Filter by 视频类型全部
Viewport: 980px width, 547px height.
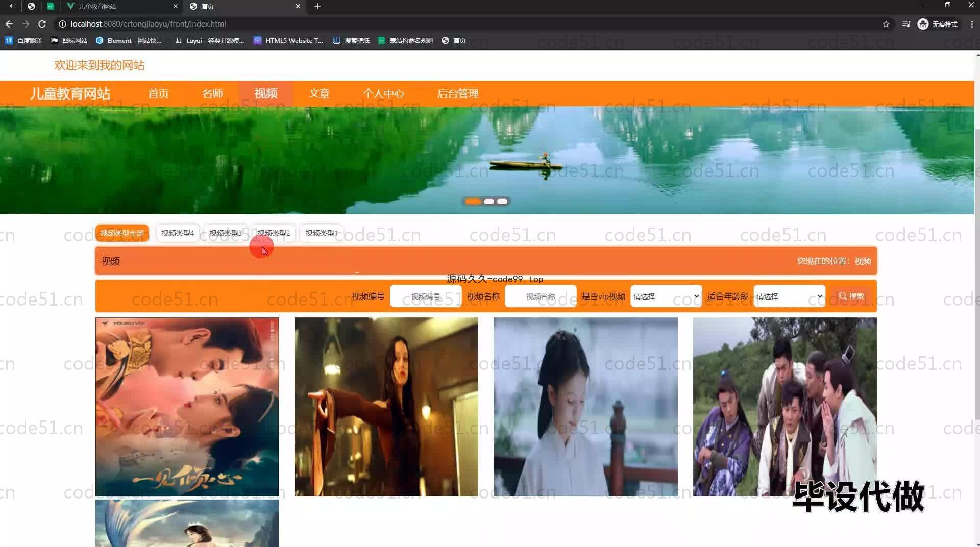click(122, 233)
